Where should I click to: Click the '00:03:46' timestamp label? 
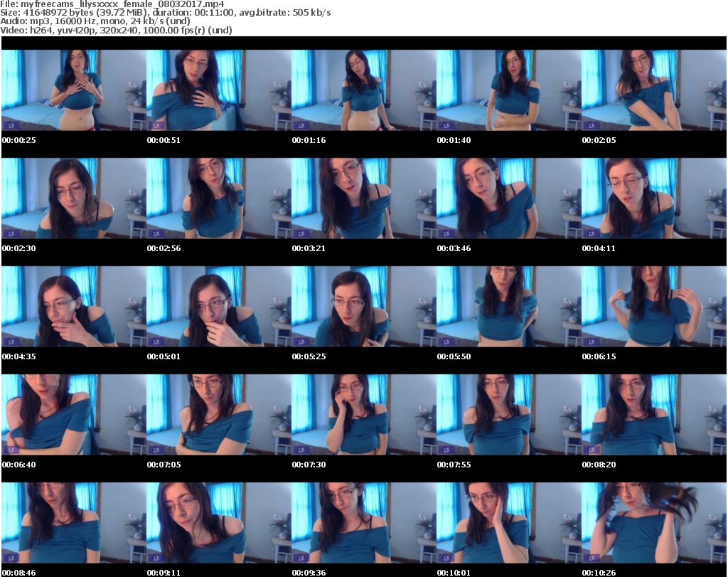coord(454,248)
